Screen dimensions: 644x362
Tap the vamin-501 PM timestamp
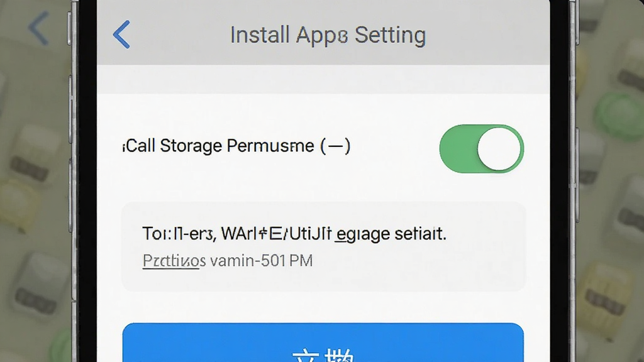(x=261, y=261)
